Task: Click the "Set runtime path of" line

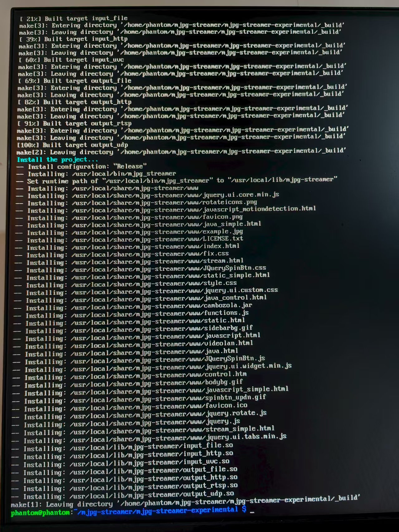Action: [x=177, y=181]
